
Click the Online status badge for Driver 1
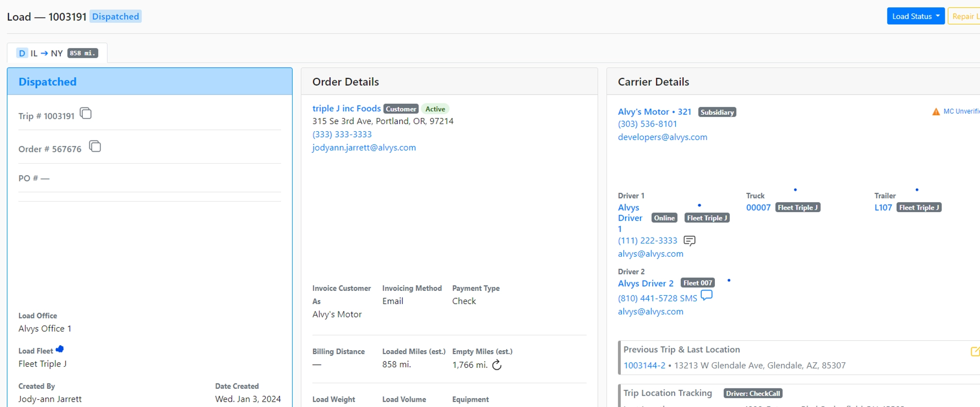coord(664,218)
